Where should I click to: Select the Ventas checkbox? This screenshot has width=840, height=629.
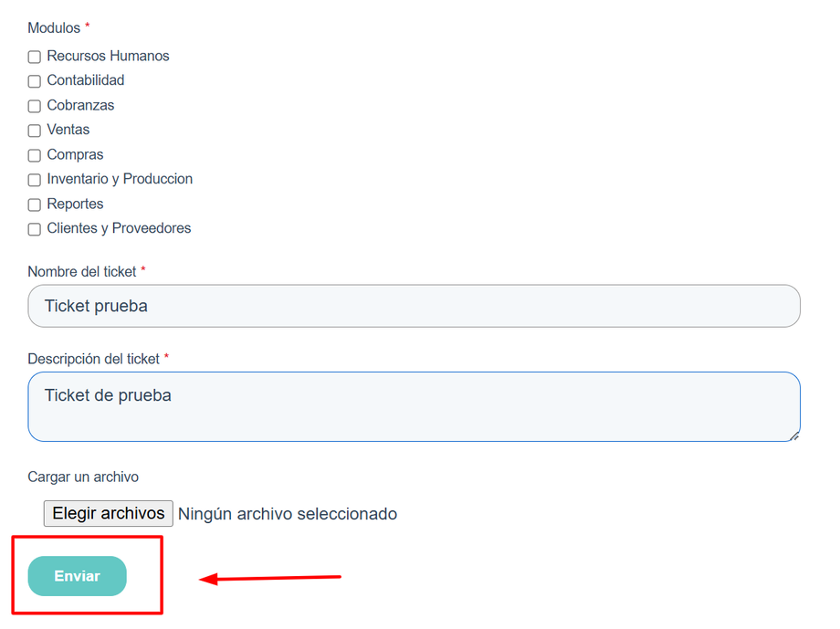35,131
